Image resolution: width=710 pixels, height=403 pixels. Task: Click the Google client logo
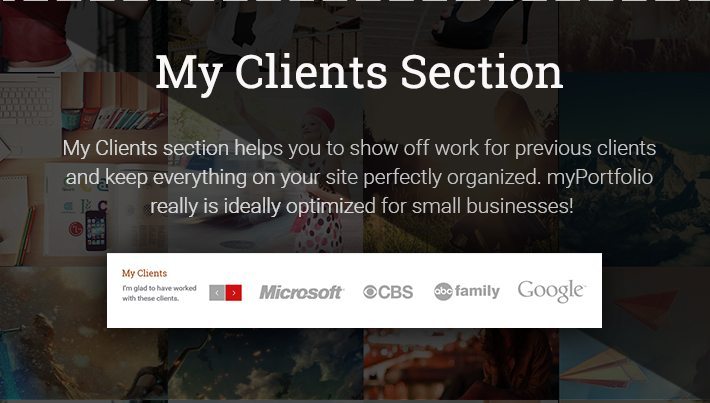(x=552, y=291)
